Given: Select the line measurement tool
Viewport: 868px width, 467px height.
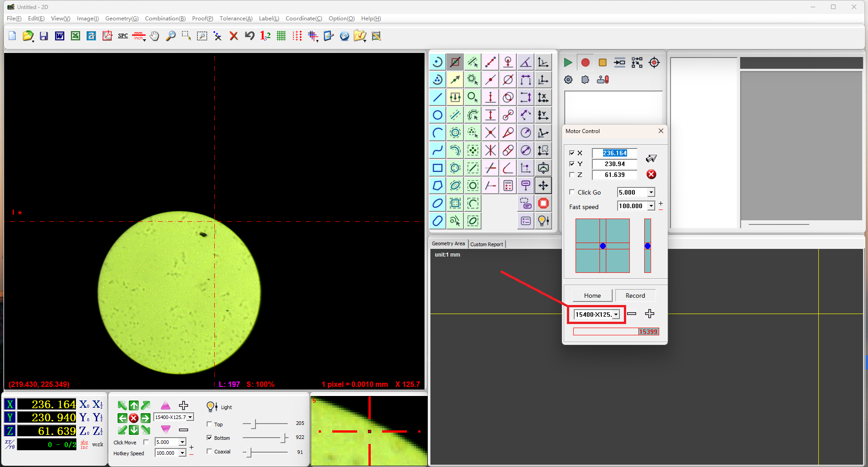Looking at the screenshot, I should [438, 97].
